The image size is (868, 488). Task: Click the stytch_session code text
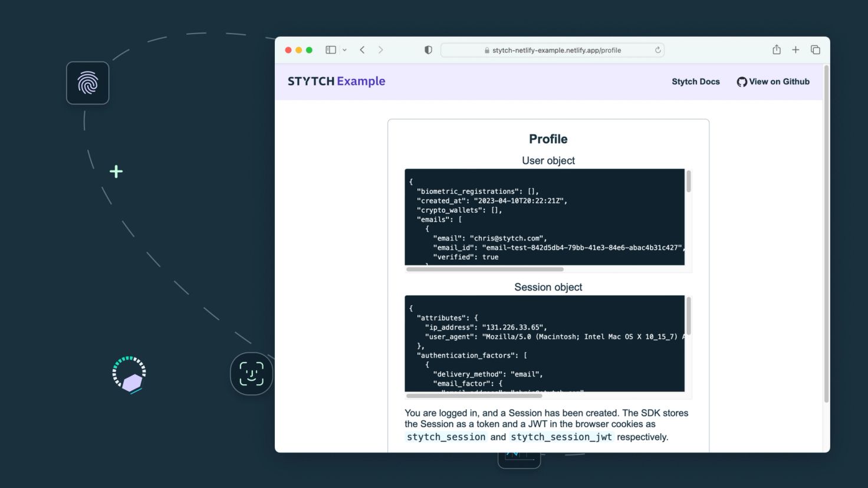[x=446, y=437]
